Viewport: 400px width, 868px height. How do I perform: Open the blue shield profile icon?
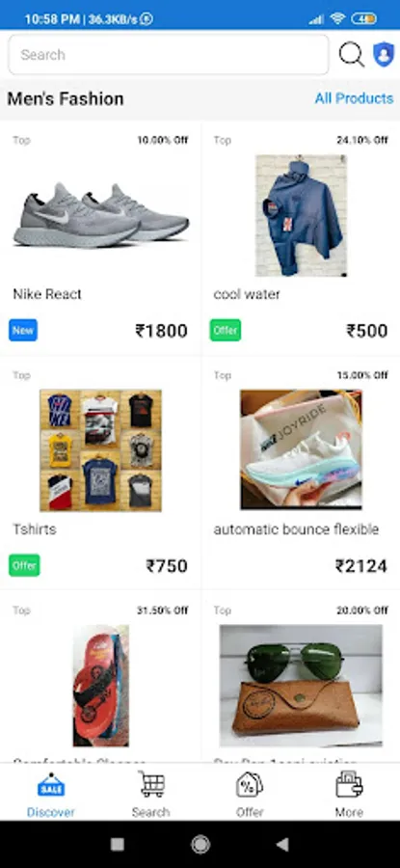coord(384,55)
